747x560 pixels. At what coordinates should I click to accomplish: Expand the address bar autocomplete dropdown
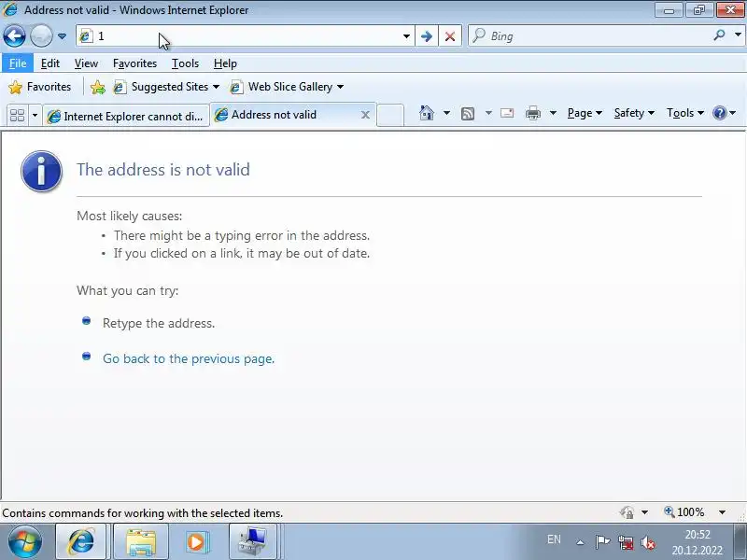point(406,36)
